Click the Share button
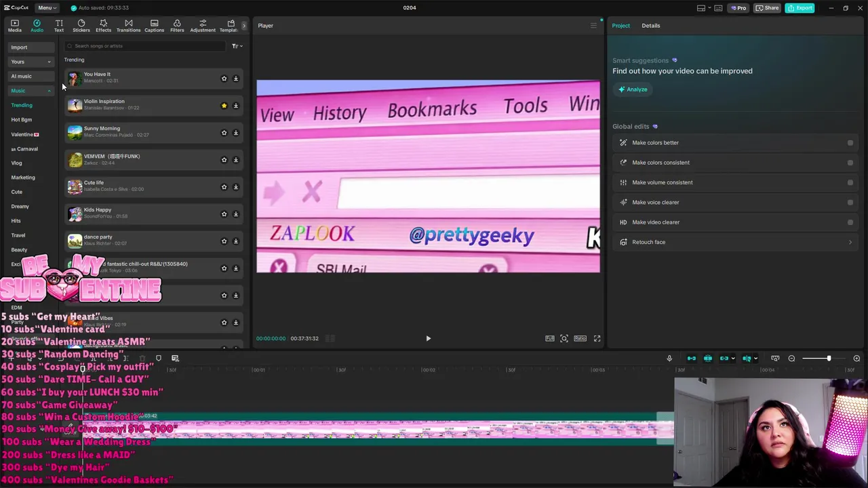 768,8
